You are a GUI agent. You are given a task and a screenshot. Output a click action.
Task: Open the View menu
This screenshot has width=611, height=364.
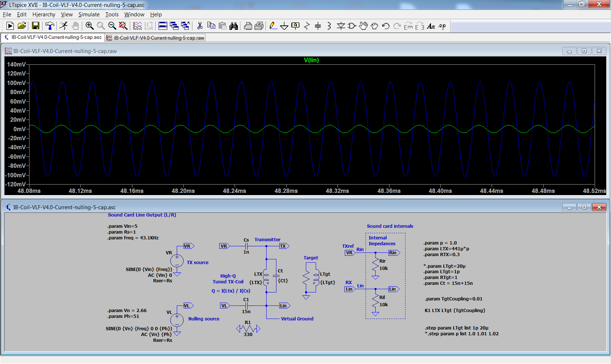tap(67, 15)
